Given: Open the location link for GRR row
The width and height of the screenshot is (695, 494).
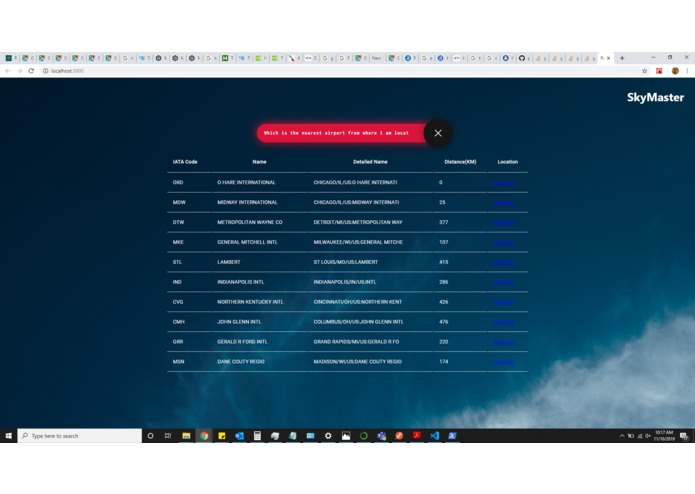Looking at the screenshot, I should 504,342.
